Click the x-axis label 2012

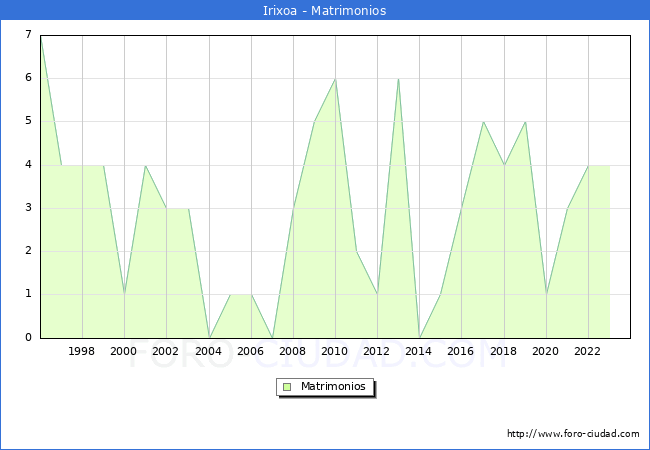(x=376, y=351)
